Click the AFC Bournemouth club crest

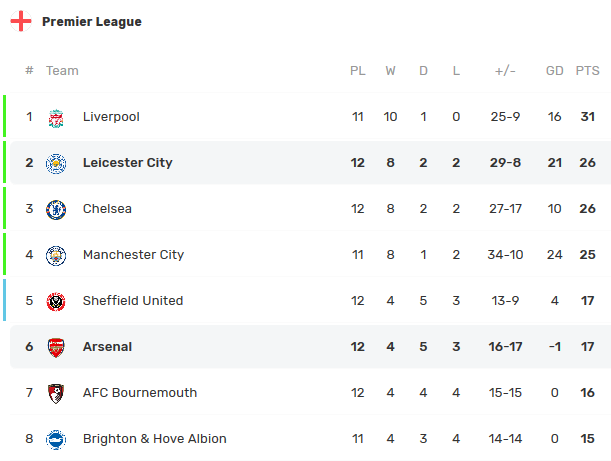[x=56, y=393]
